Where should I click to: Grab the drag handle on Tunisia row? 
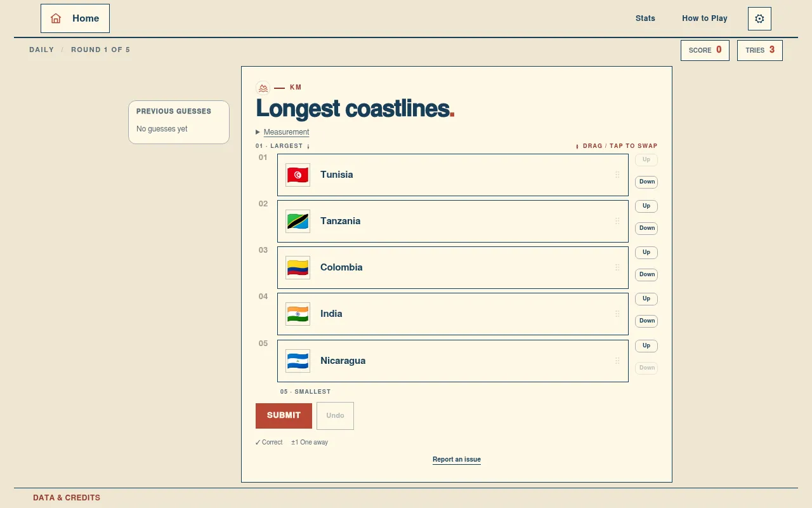[617, 175]
